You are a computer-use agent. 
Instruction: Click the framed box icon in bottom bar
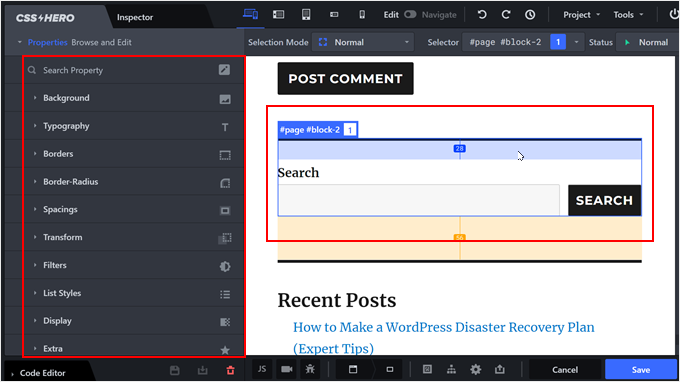point(427,369)
